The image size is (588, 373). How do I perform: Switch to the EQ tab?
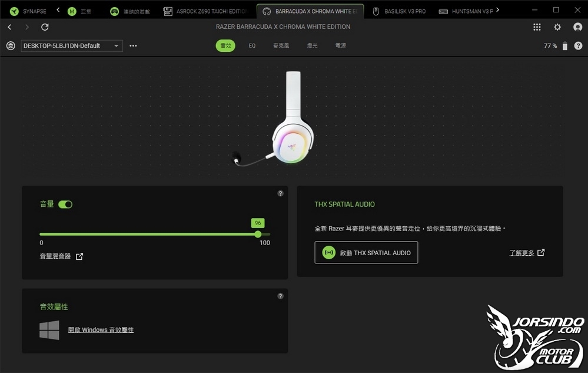pos(252,46)
